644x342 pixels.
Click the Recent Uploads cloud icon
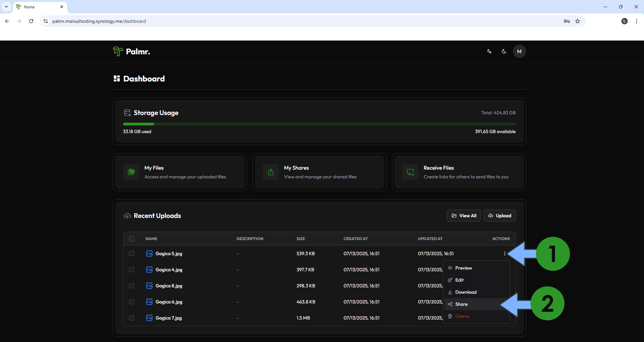127,216
